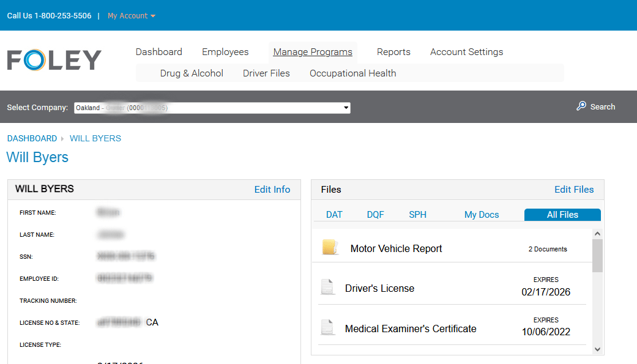Open the Occupational Health section
This screenshot has height=364, width=637.
(x=352, y=73)
